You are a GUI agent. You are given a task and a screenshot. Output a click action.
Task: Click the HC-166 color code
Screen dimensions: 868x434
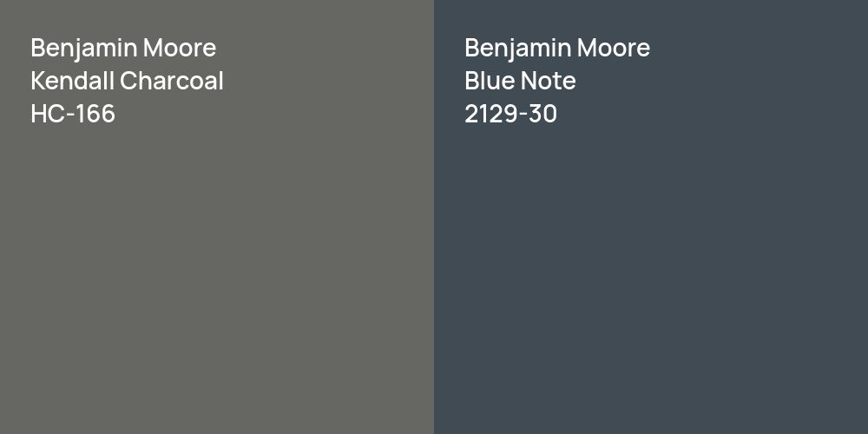pos(73,114)
